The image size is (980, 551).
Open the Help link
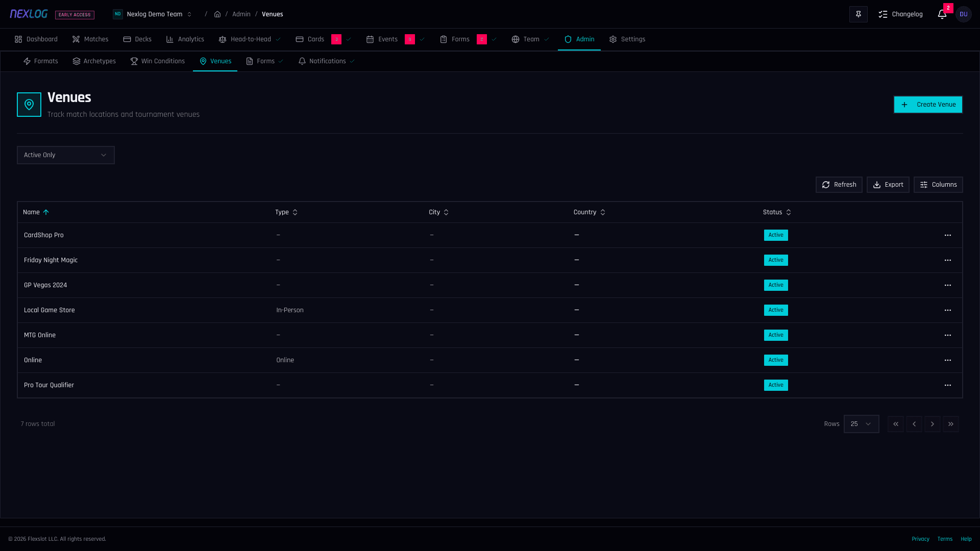pyautogui.click(x=966, y=539)
